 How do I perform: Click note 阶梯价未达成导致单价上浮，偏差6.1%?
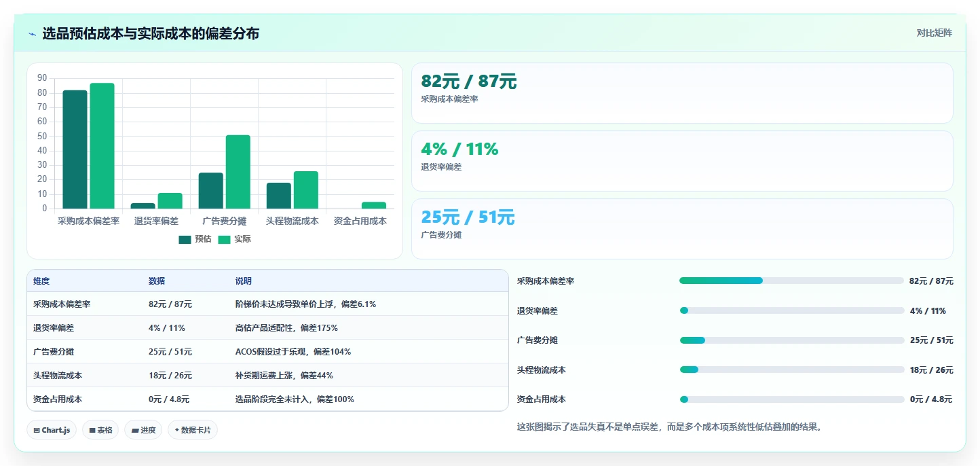coord(306,304)
